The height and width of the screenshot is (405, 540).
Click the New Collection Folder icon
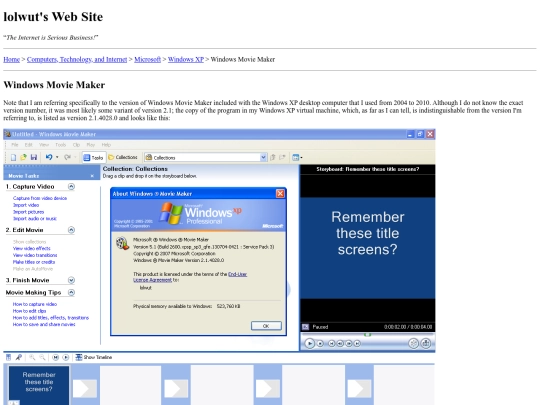282,157
